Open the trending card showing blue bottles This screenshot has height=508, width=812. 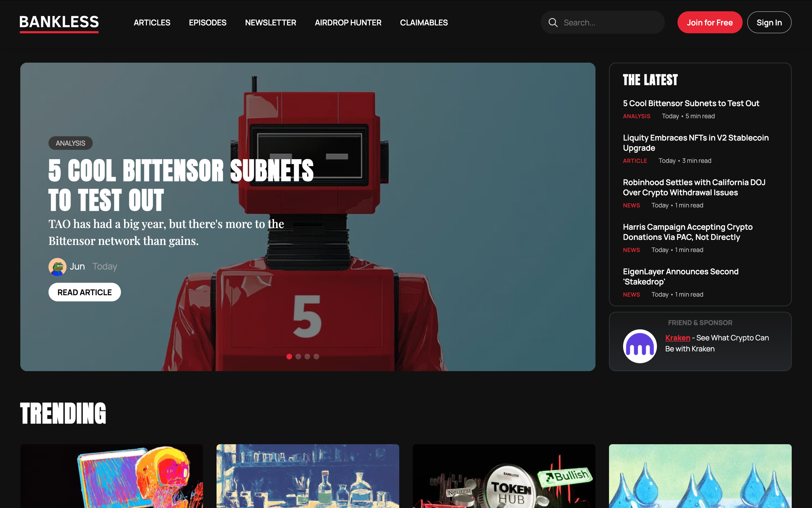[308, 476]
